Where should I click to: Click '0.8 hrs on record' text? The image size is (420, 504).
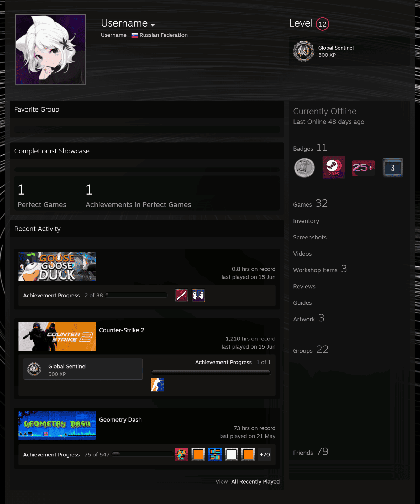254,269
